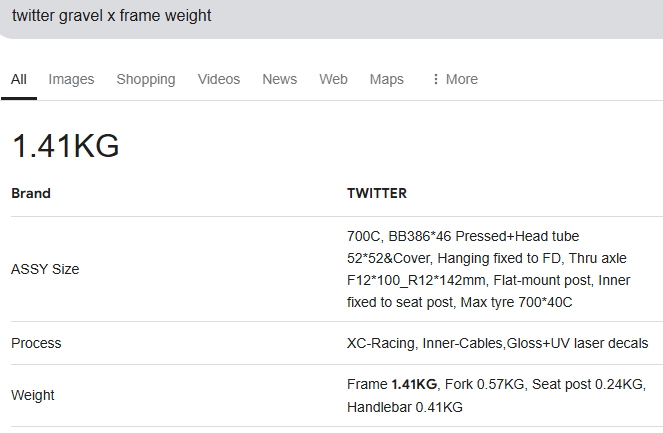Click the large 1.41KG answer heading
This screenshot has width=663, height=433.
tap(66, 146)
